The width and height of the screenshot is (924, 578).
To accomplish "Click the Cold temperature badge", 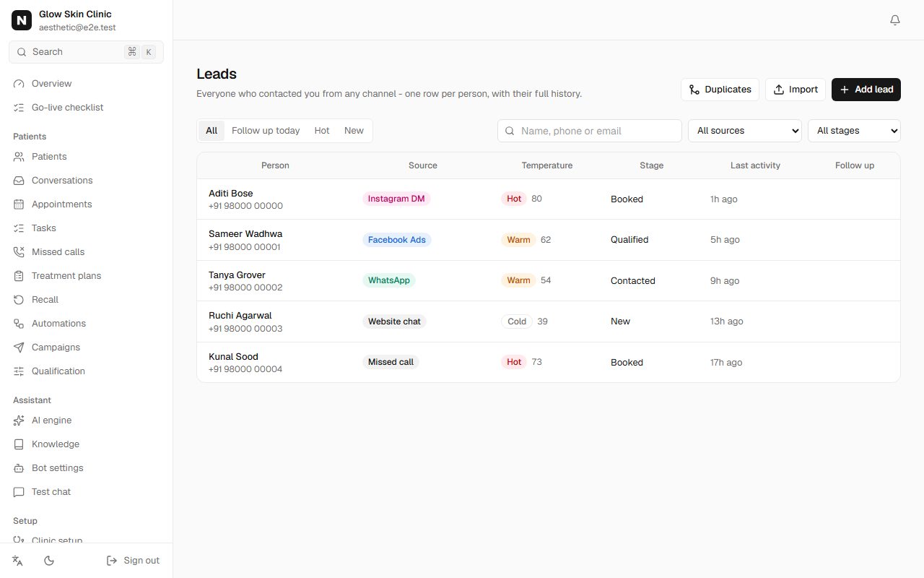I will tap(517, 322).
